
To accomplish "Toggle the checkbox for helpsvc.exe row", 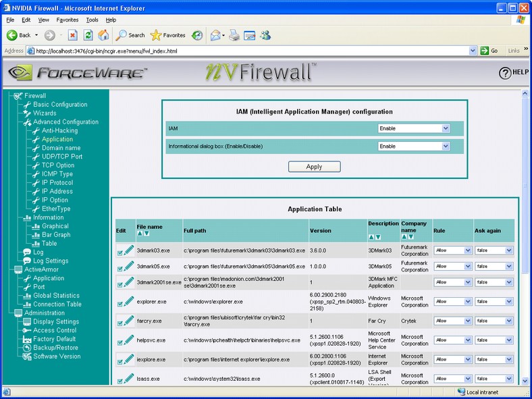I will 119,343.
